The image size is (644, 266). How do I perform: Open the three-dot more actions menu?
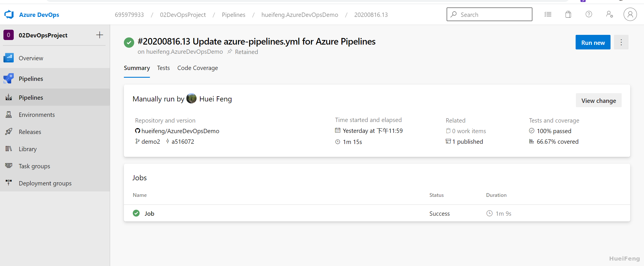[621, 42]
